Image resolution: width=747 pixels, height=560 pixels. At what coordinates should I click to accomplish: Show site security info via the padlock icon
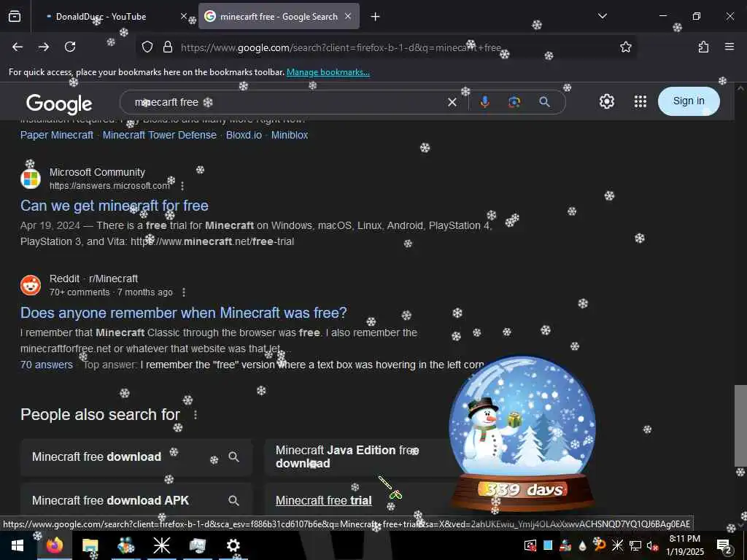pyautogui.click(x=168, y=47)
